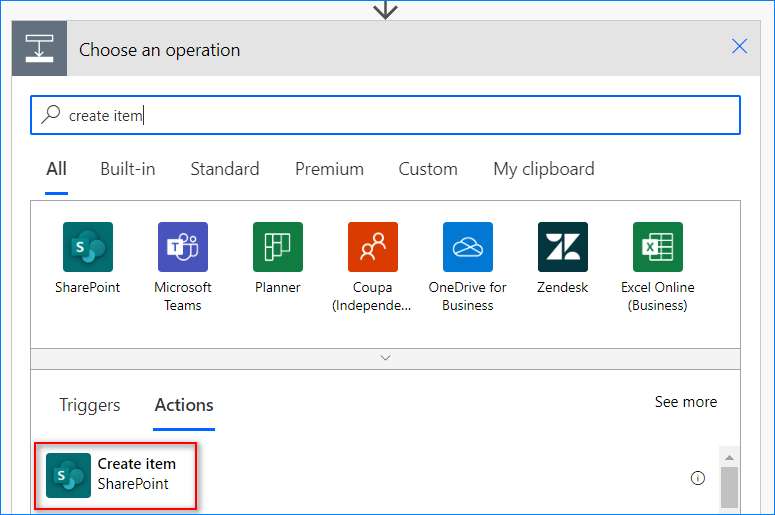Switch to the All tab
This screenshot has width=775, height=515.
pos(56,169)
